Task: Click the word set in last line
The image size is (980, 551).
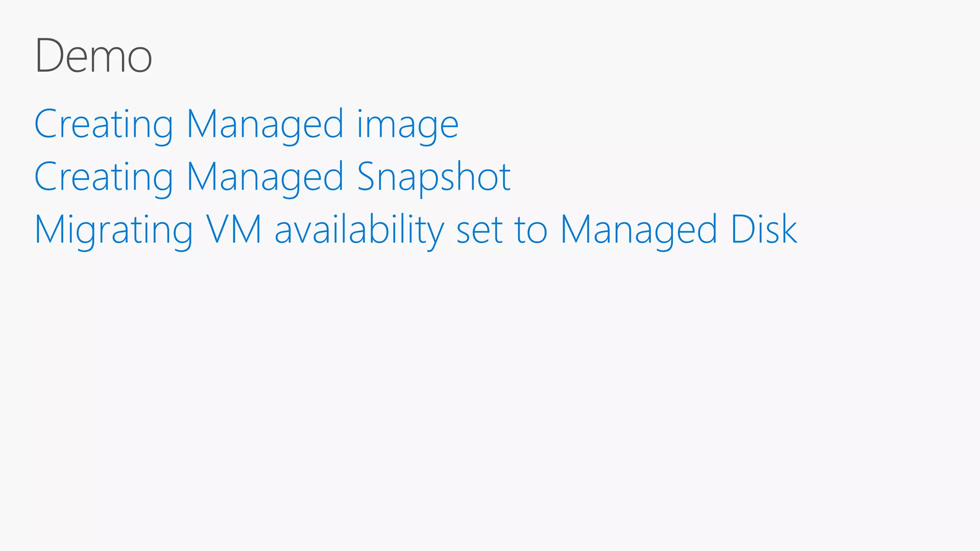Action: pyautogui.click(x=479, y=231)
